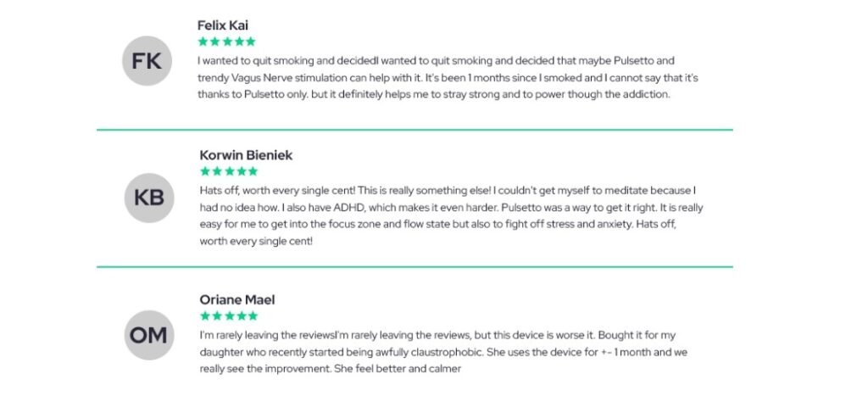868x396 pixels.
Task: Click the FK avatar circle
Action: (x=147, y=61)
